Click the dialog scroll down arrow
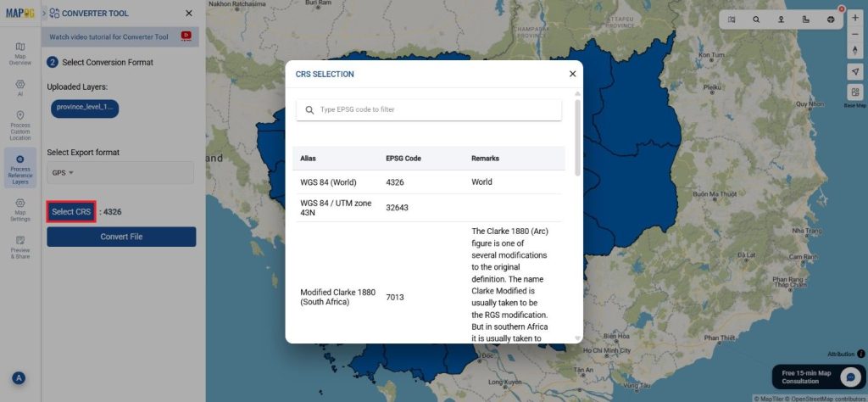 578,338
